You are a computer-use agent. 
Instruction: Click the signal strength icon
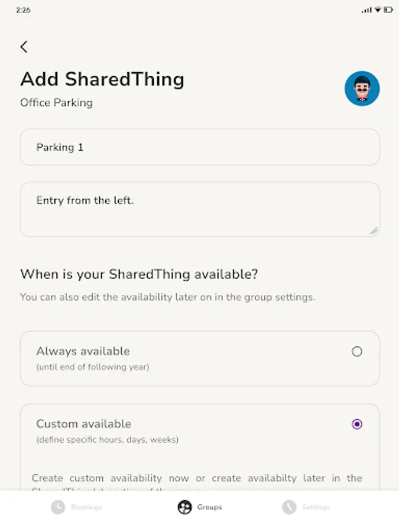tap(367, 10)
